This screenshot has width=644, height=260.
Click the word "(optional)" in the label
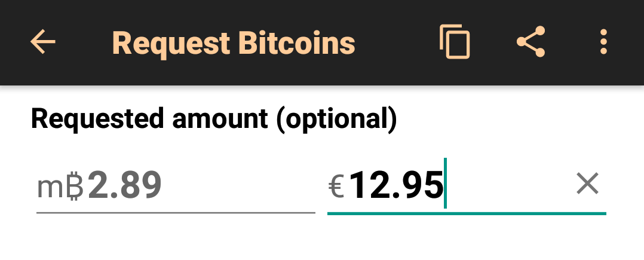(337, 120)
